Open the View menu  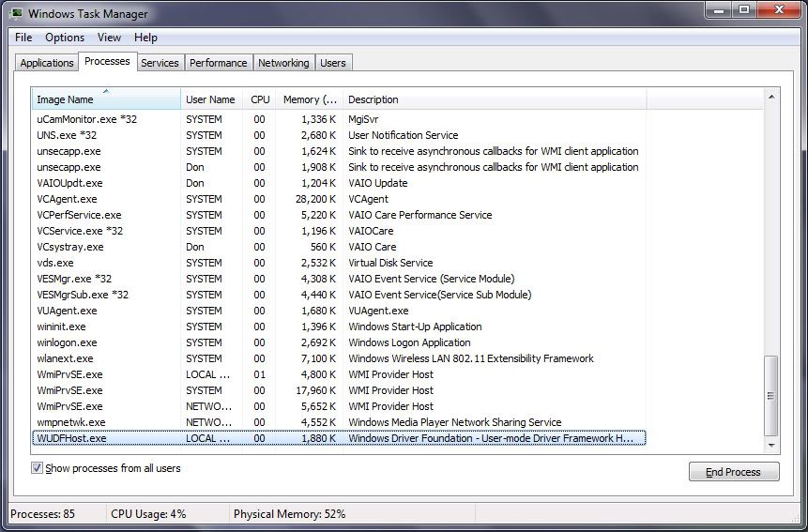coord(109,38)
